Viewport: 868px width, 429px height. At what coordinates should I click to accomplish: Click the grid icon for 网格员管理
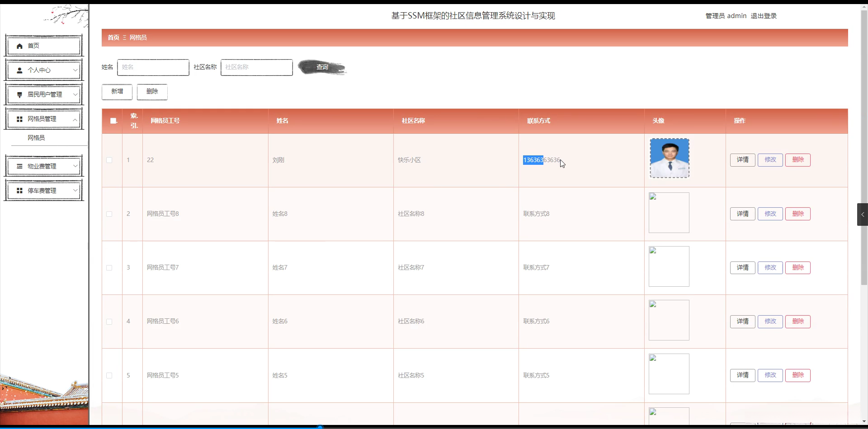19,119
